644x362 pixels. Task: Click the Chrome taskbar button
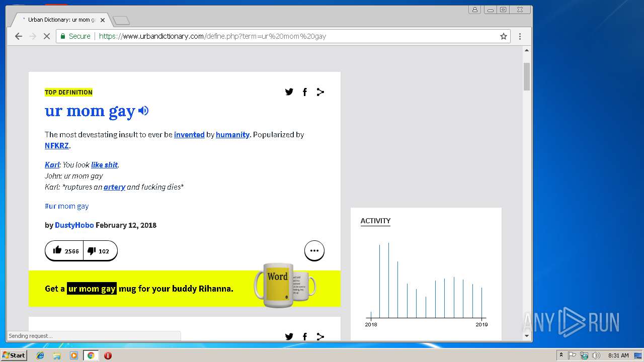click(91, 355)
